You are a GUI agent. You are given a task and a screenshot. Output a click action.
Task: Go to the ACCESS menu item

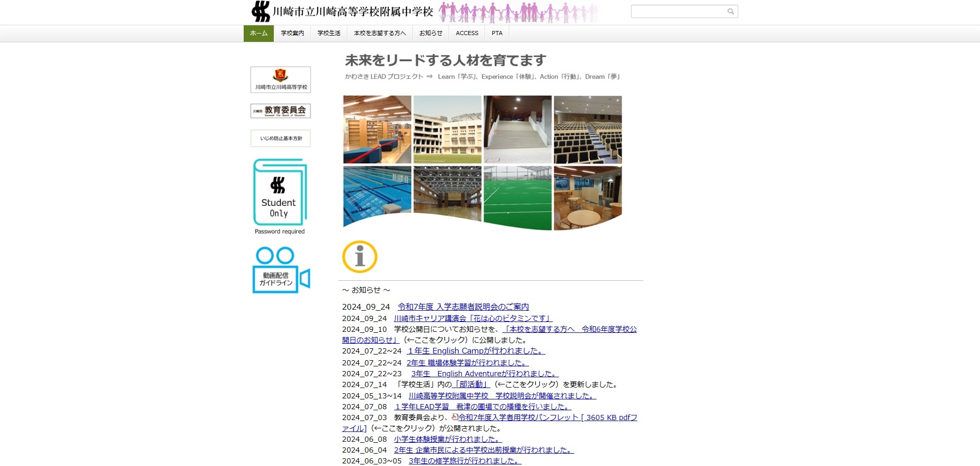(x=467, y=33)
